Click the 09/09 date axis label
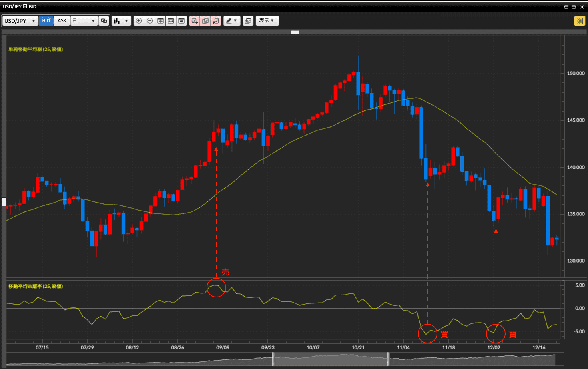The height and width of the screenshot is (369, 588). [x=223, y=347]
